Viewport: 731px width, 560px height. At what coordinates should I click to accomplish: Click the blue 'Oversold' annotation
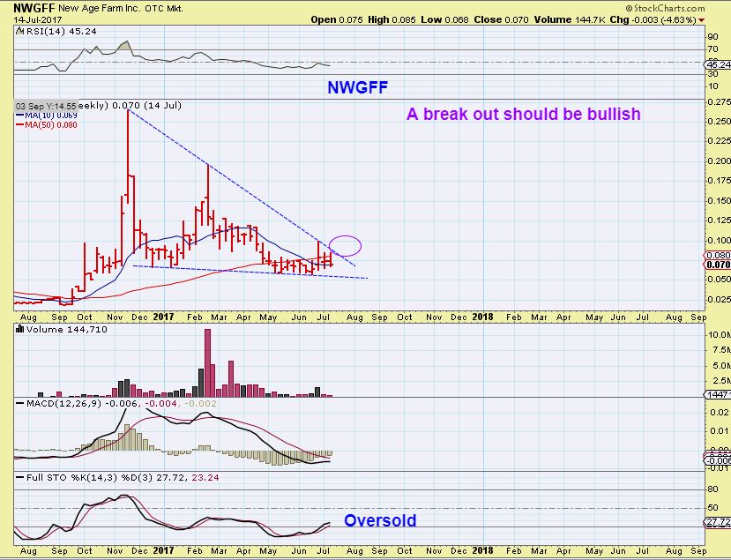tap(380, 520)
